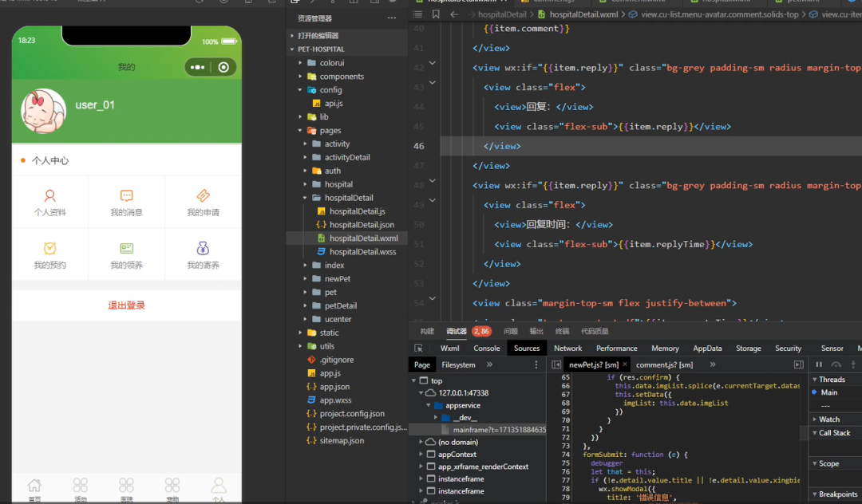Viewport: 862px width, 504px height.
Task: Open the AppData tab
Action: point(707,348)
